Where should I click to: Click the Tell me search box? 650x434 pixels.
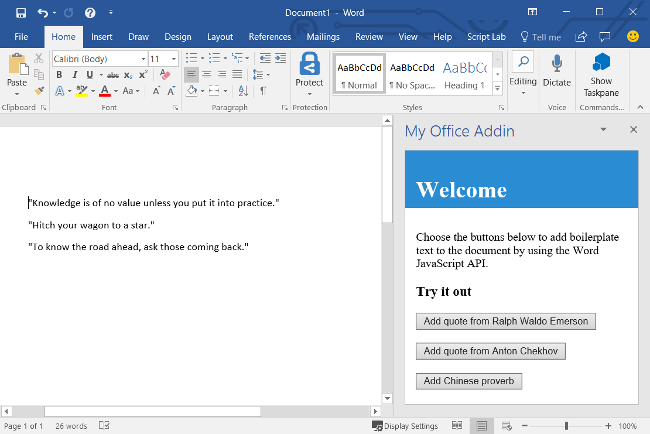click(x=540, y=37)
